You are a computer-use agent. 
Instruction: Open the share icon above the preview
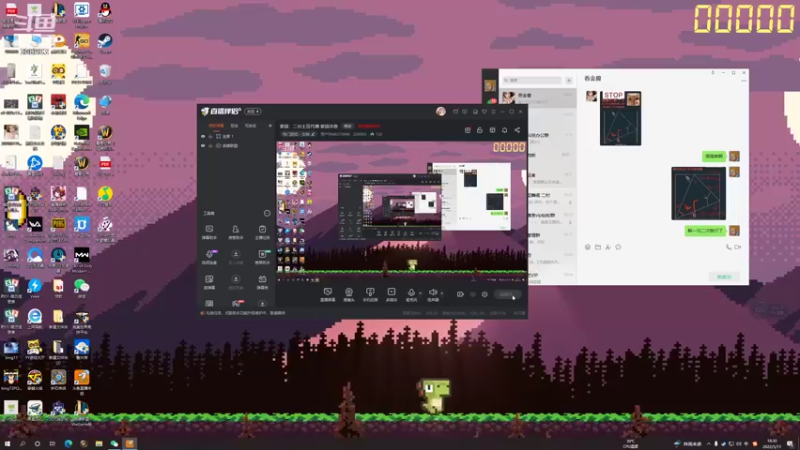pos(517,130)
